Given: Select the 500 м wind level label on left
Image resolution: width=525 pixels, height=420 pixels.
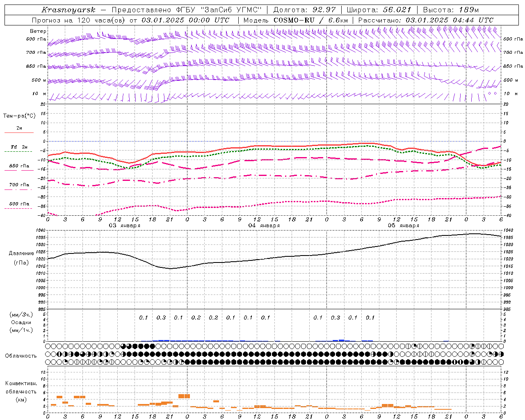Looking at the screenshot, I should coord(39,80).
